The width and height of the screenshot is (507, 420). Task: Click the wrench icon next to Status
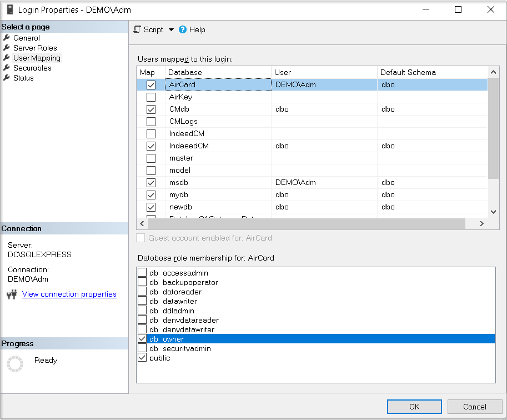click(7, 78)
